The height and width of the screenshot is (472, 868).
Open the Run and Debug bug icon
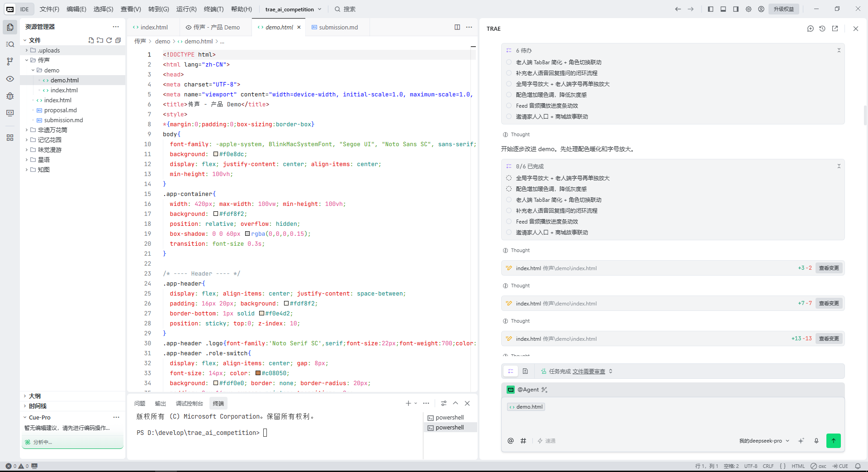[10, 96]
